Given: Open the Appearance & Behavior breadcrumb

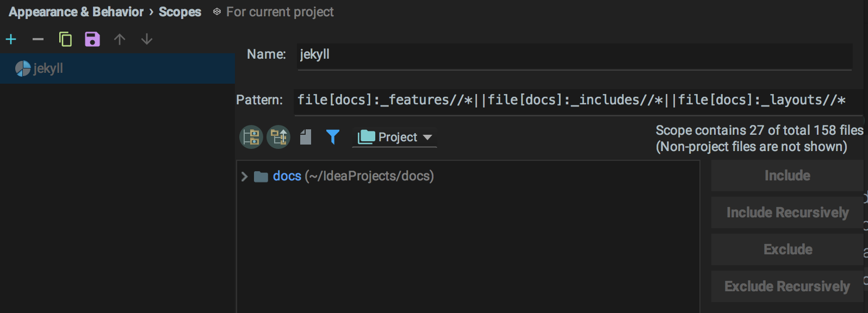Looking at the screenshot, I should (76, 11).
